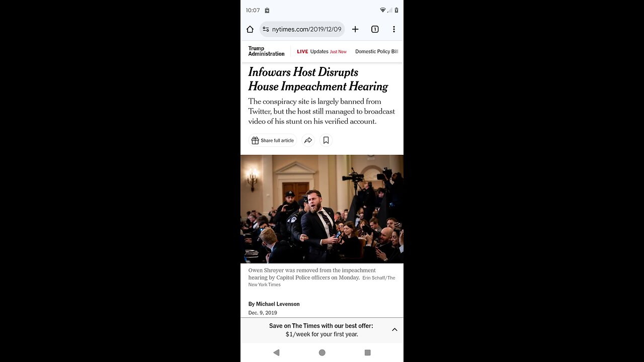Open the Domestic Policy Bill tab

coord(376,51)
